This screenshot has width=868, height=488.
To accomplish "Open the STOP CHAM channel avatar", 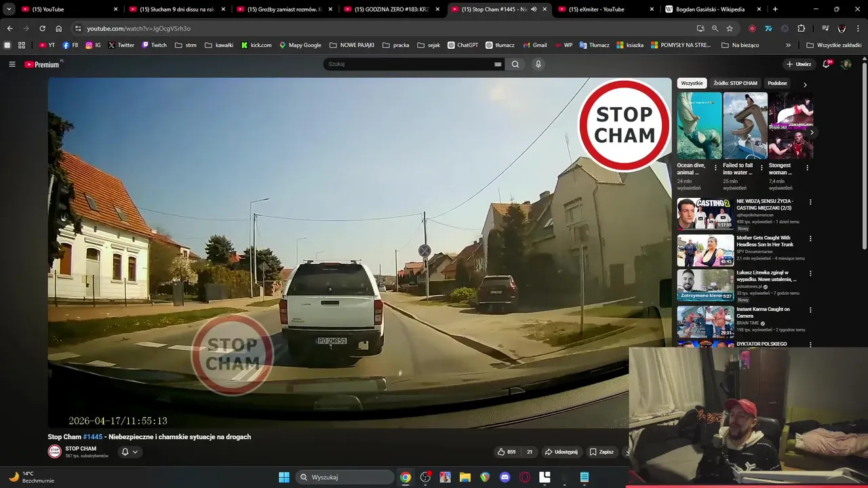I will tap(54, 451).
